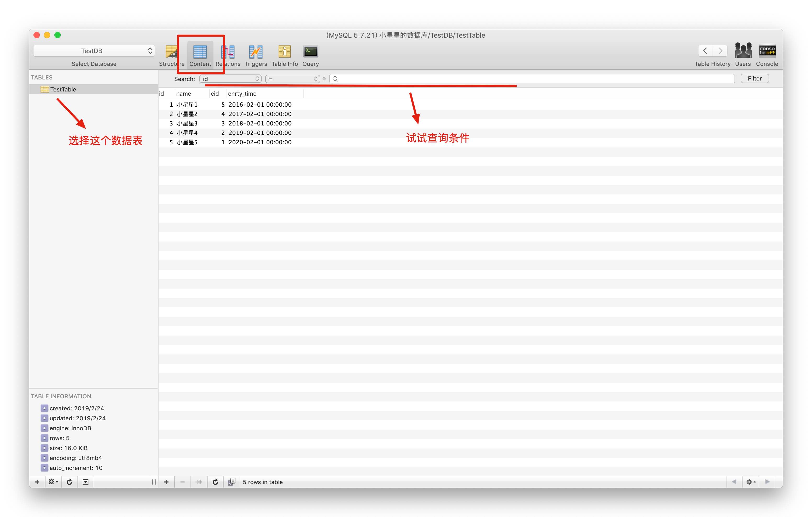
Task: Click the size: 16.0 KiB entry
Action: pos(69,448)
